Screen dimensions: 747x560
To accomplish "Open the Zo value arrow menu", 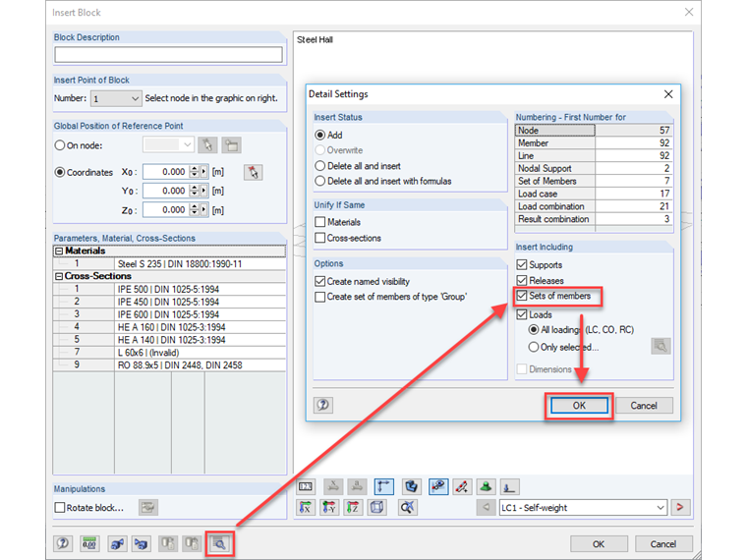I will tap(203, 209).
